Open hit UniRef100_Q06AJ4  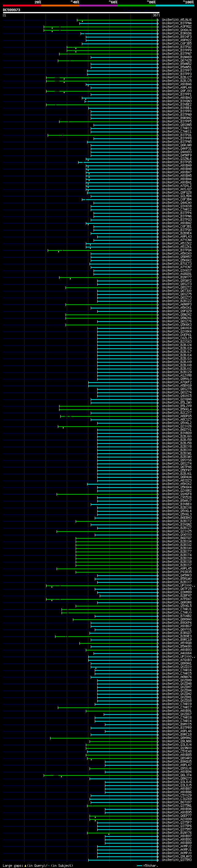[176, 30]
